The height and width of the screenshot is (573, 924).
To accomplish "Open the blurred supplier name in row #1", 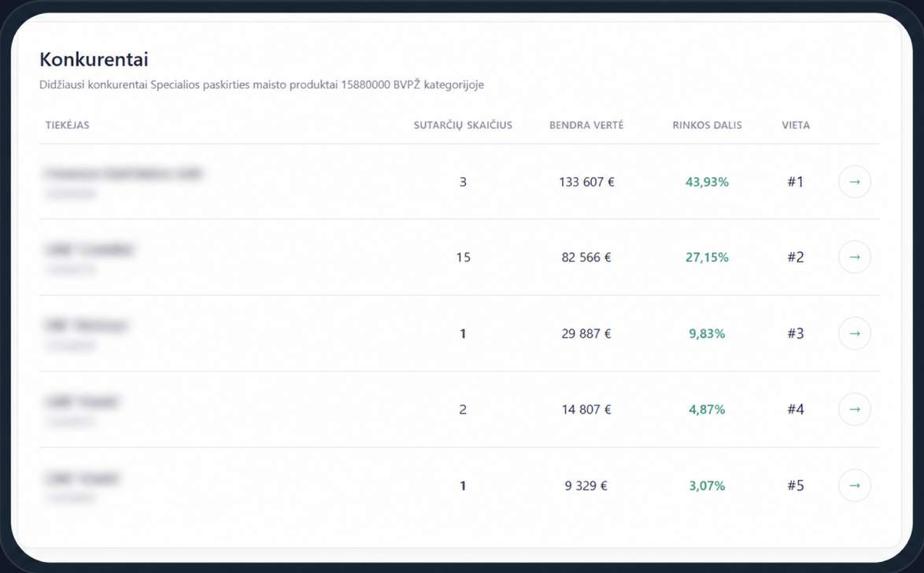I will coord(123,174).
